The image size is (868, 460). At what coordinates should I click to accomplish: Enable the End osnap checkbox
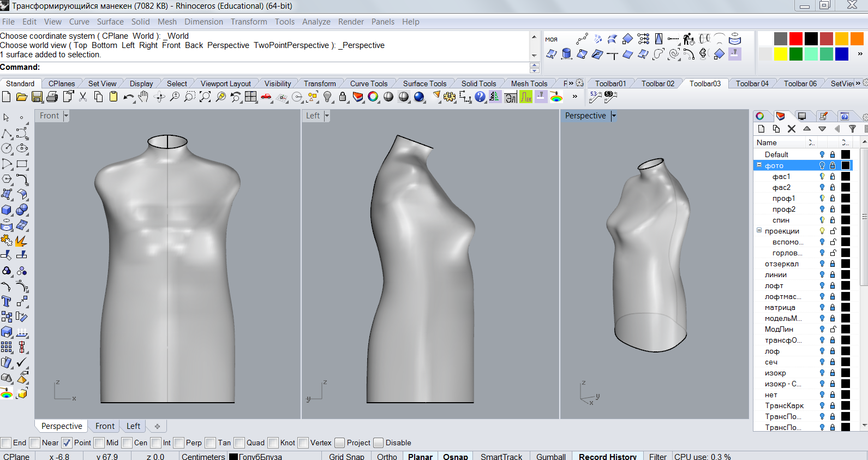point(6,443)
